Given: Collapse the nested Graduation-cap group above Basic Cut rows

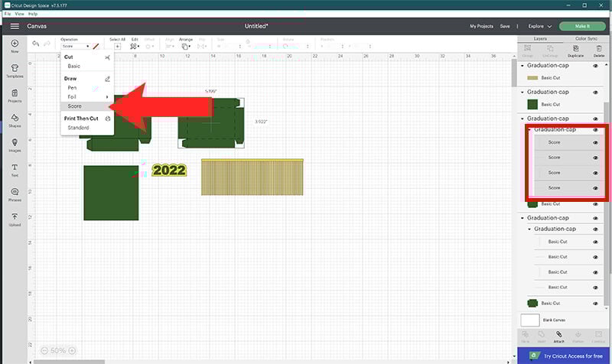Looking at the screenshot, I should click(529, 229).
